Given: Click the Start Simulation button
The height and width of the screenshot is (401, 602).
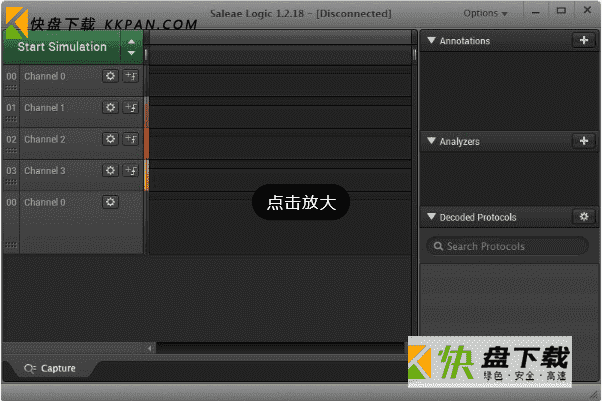Looking at the screenshot, I should click(x=62, y=47).
